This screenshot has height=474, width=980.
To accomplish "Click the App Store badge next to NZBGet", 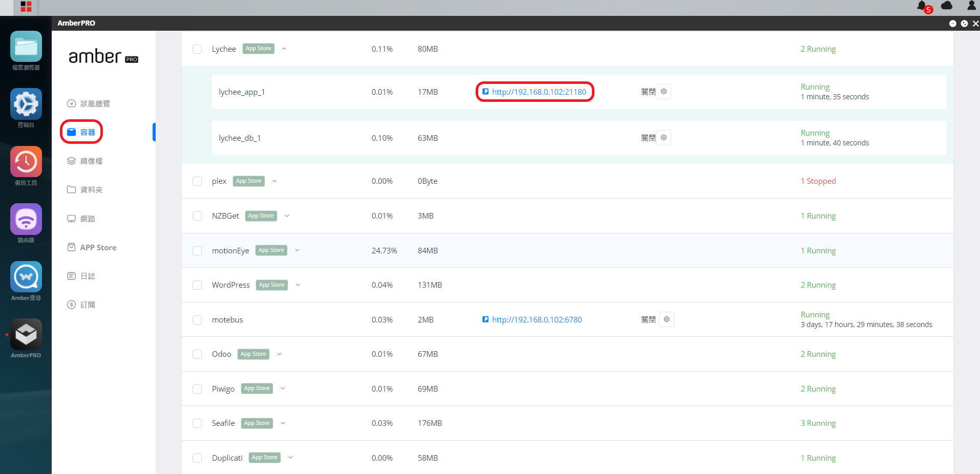I will [261, 216].
